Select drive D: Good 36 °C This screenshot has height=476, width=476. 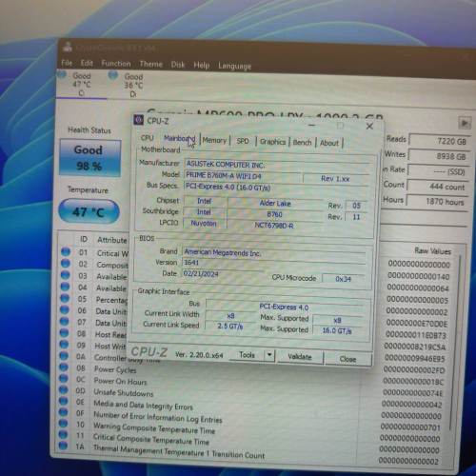pyautogui.click(x=133, y=85)
